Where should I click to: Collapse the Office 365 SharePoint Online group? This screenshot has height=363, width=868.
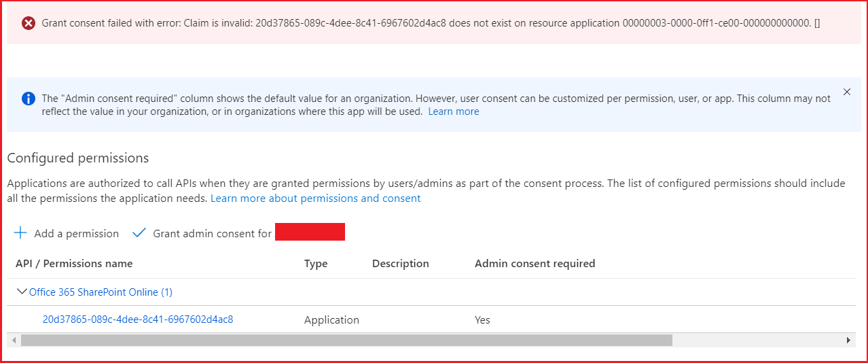22,292
